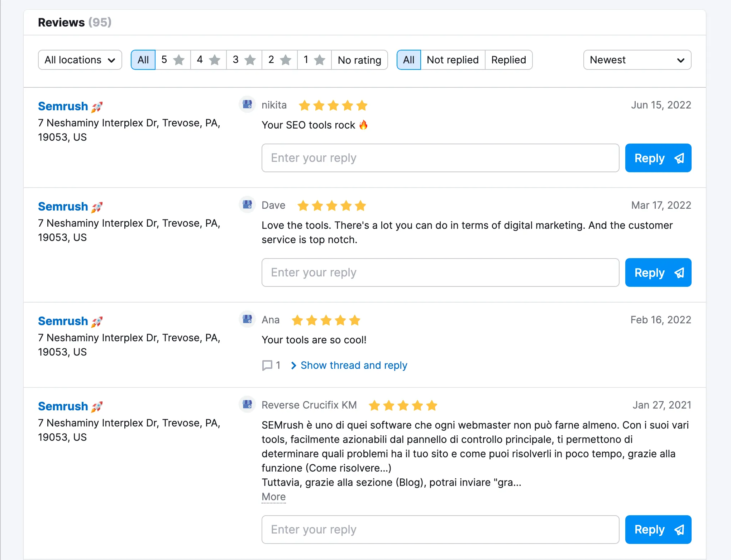This screenshot has width=731, height=560.
Task: Click Google Business icon next to Dave
Action: pyautogui.click(x=247, y=204)
